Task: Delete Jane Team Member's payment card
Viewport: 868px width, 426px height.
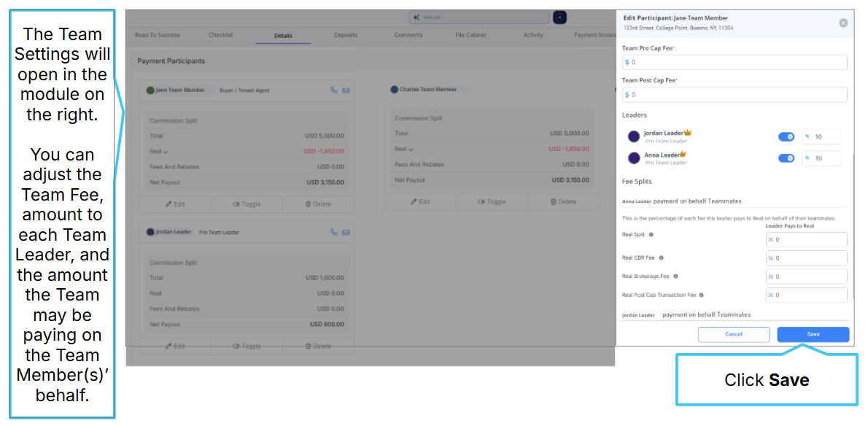Action: (x=318, y=204)
